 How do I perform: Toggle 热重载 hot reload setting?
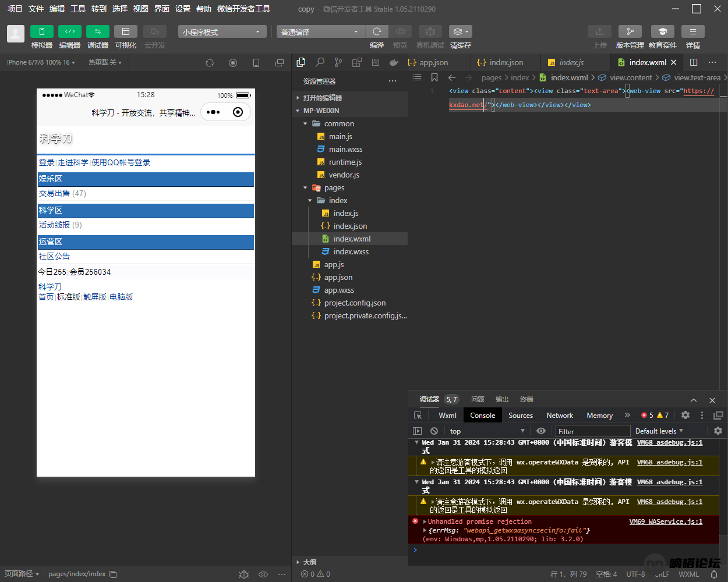(105, 62)
